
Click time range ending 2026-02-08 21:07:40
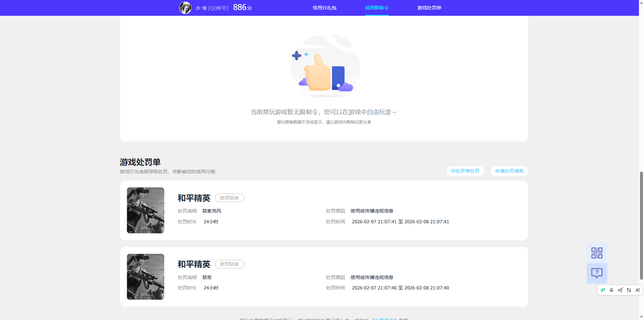click(x=400, y=288)
